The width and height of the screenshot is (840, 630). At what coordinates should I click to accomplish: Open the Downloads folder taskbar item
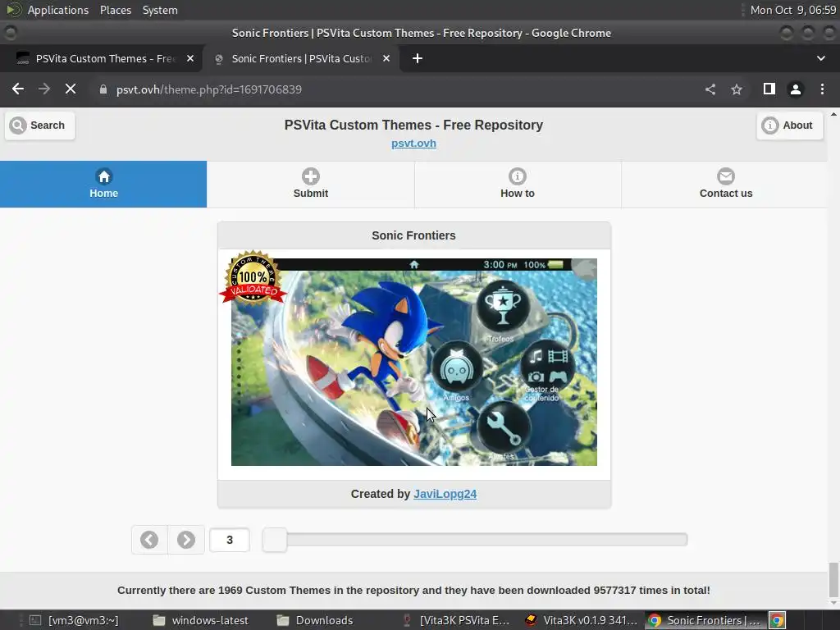pos(315,620)
